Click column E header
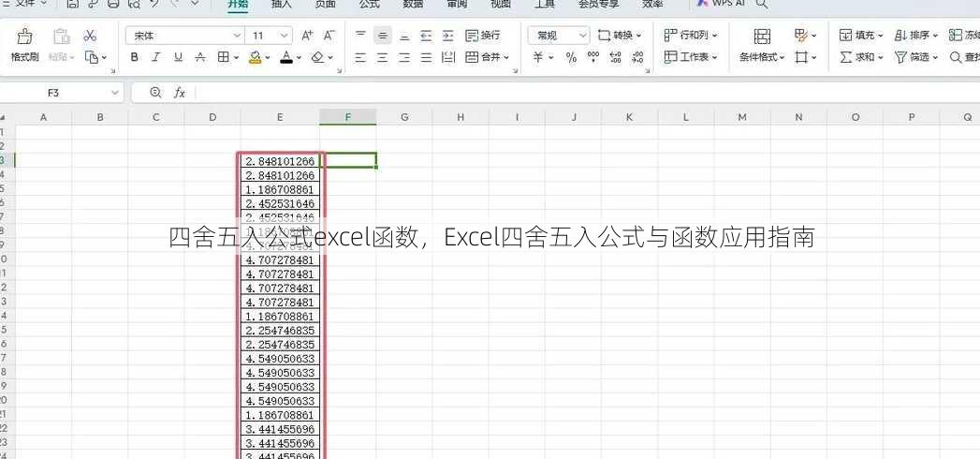 (280, 117)
